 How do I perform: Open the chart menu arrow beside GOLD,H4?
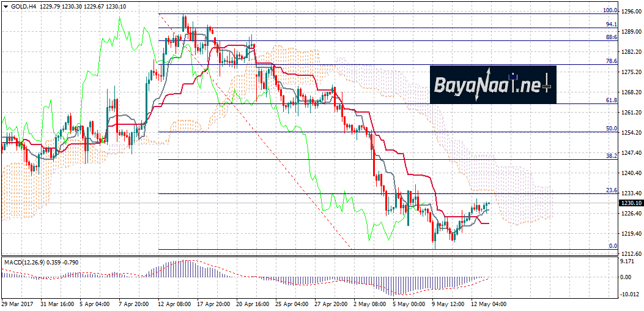pos(6,6)
